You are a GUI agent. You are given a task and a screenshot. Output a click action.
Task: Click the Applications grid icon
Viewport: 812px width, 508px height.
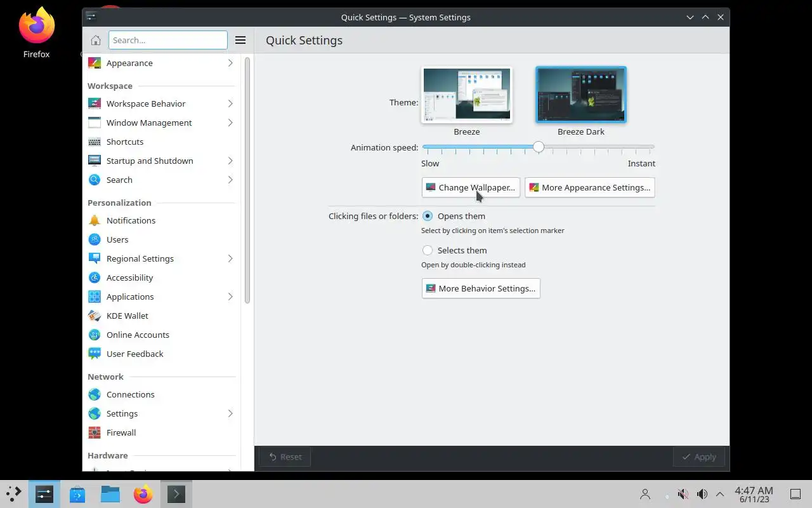coord(95,297)
